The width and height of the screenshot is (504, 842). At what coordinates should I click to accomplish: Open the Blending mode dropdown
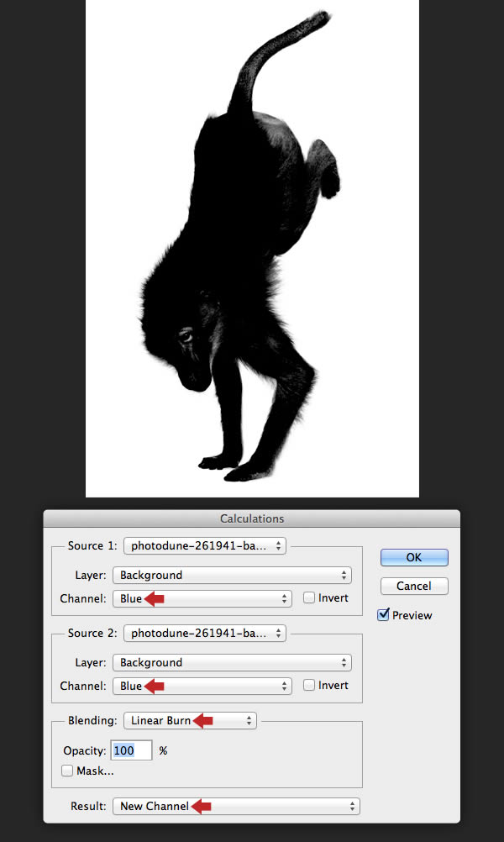[190, 721]
